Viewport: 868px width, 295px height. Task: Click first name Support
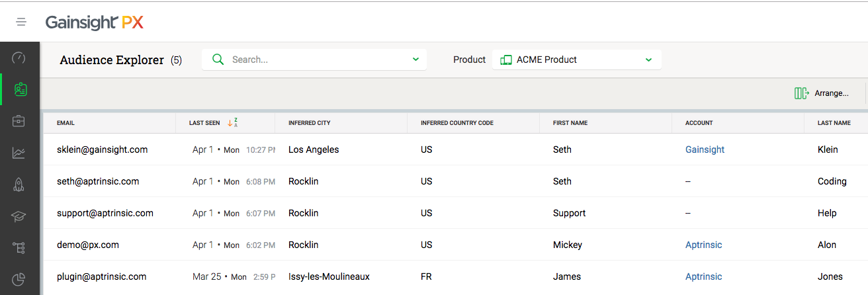[x=570, y=213]
